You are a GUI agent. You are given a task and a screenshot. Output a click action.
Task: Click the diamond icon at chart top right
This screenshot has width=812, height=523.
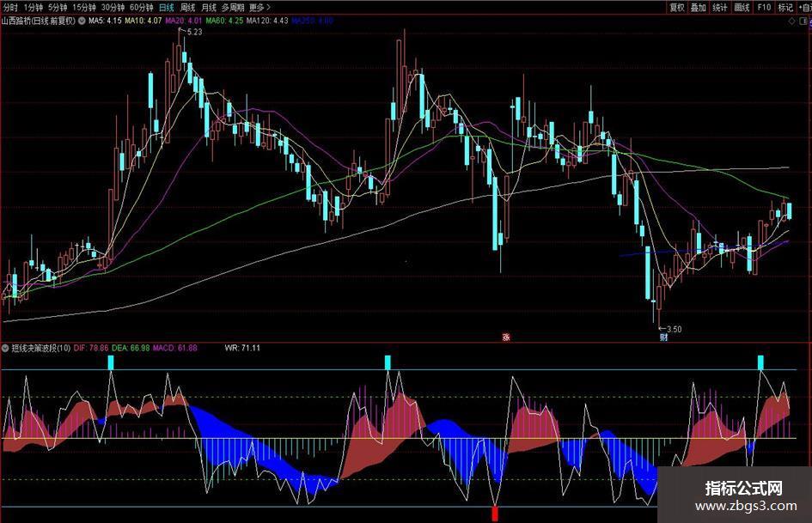coord(791,21)
